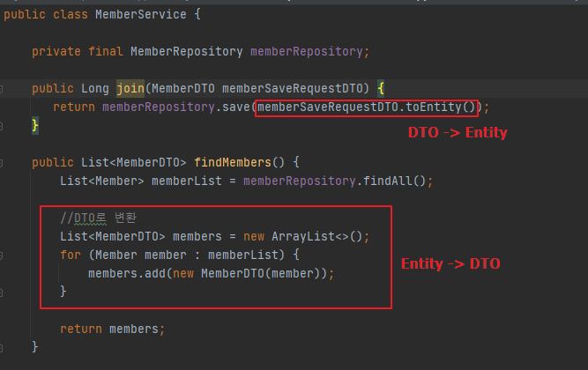The height and width of the screenshot is (370, 588).
Task: Click the List<MemberDTO> return type of findMembers
Action: [x=133, y=162]
